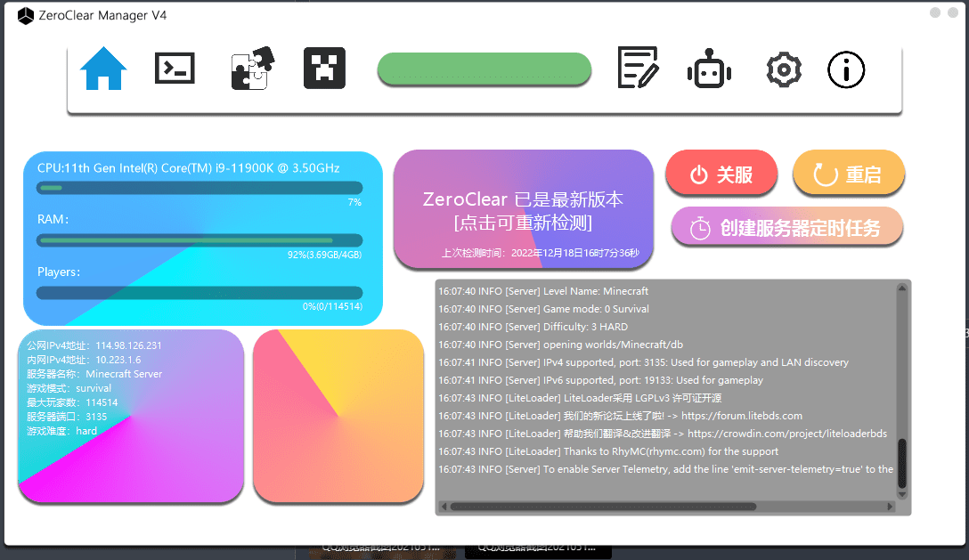Open the info about icon

tap(846, 69)
